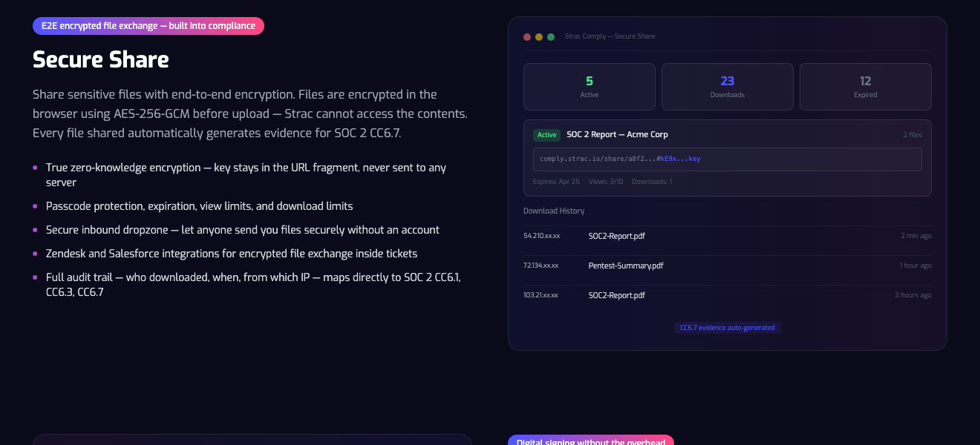Click the '2 files' label

click(912, 135)
